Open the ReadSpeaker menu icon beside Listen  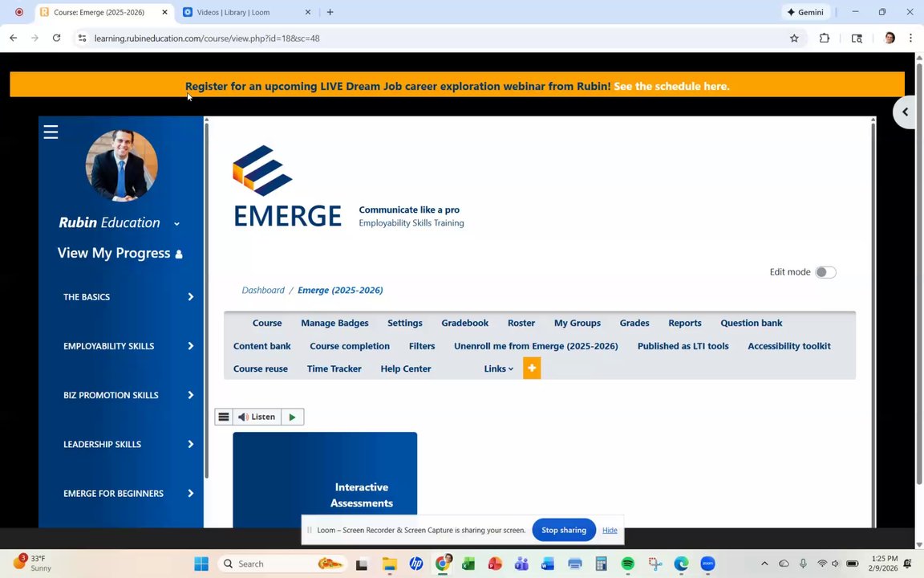click(x=223, y=417)
